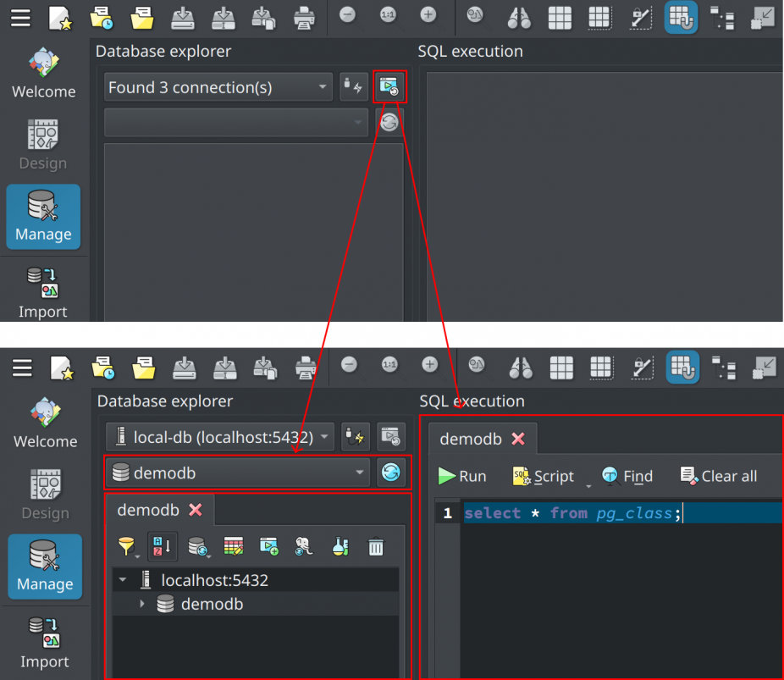This screenshot has height=680, width=784.
Task: Open Welcome view in the upper sidebar
Action: (x=43, y=73)
